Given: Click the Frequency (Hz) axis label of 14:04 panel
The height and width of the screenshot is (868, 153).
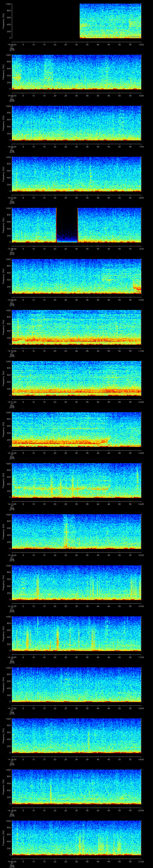Looking at the screenshot, I should tap(3, 21).
